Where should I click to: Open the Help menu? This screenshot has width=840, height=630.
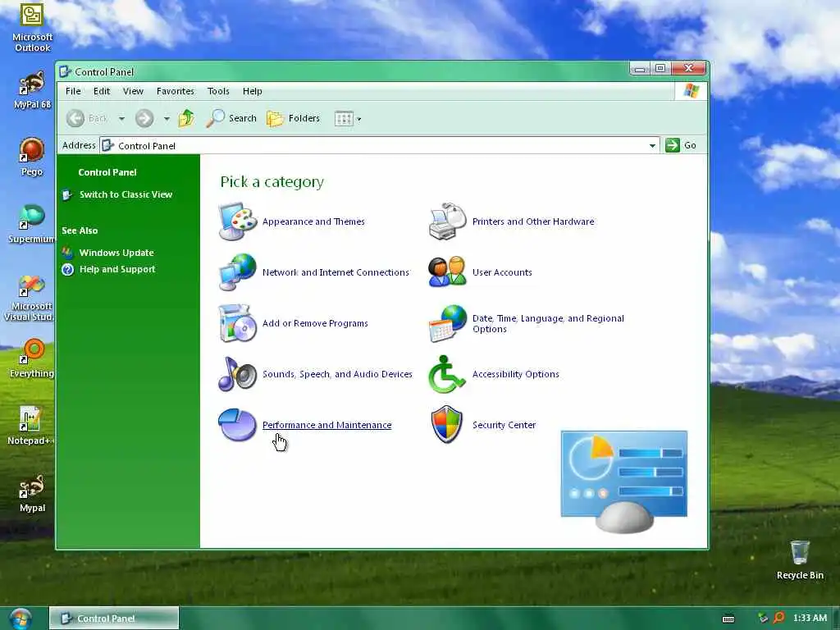(x=253, y=91)
